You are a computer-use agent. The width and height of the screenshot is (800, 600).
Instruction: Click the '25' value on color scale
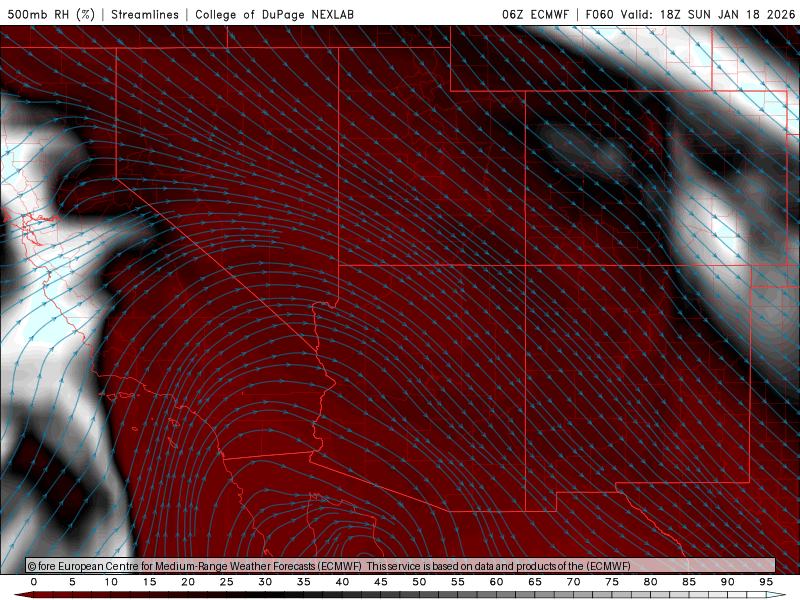[x=227, y=582]
